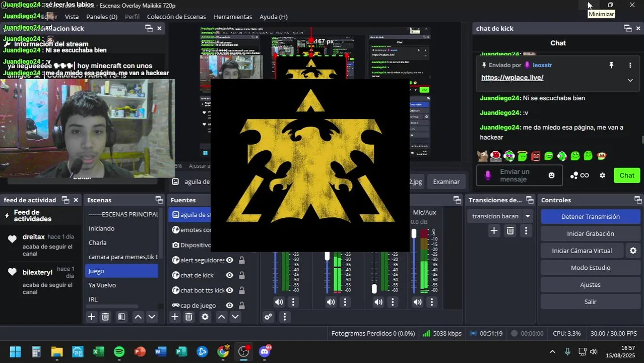Click Detener Transmisión to stop streaming
The width and height of the screenshot is (644, 363).
590,216
